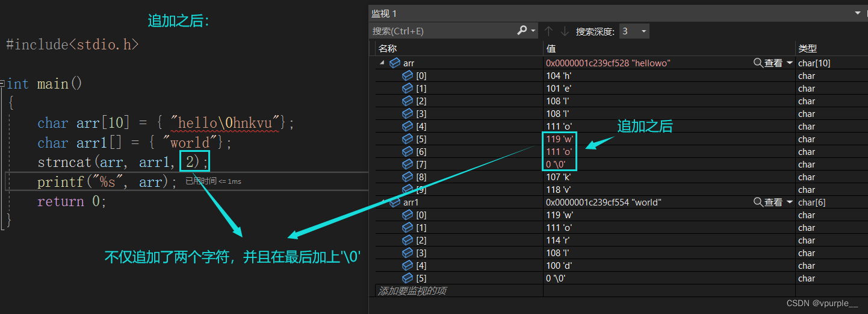868x314 pixels.
Task: Click the arr1 variable cube icon
Action: coord(395,202)
